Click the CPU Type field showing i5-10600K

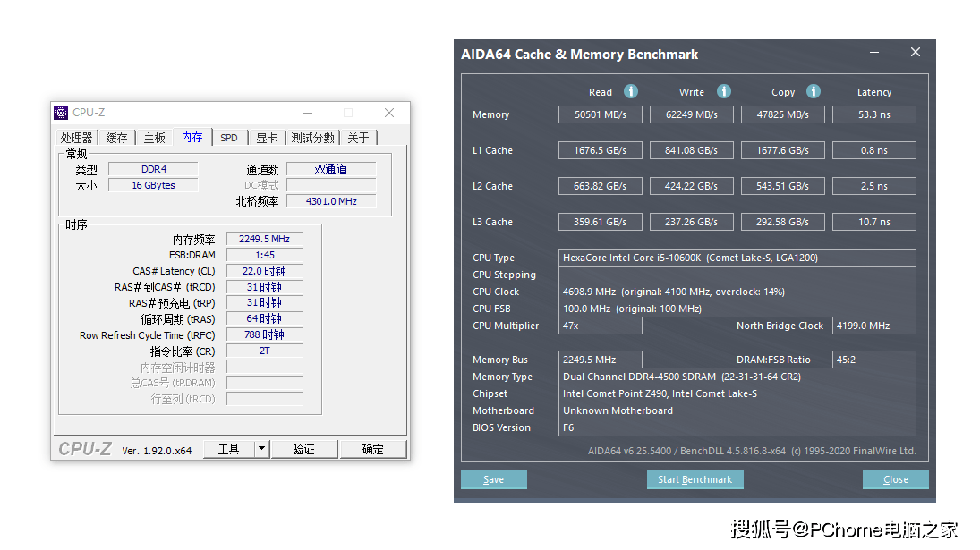[x=737, y=258]
